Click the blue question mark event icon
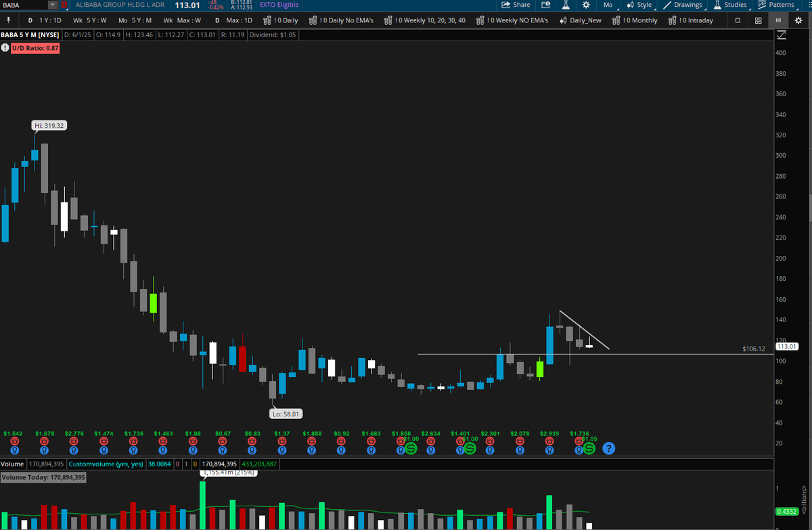This screenshot has height=530, width=812. tap(608, 447)
